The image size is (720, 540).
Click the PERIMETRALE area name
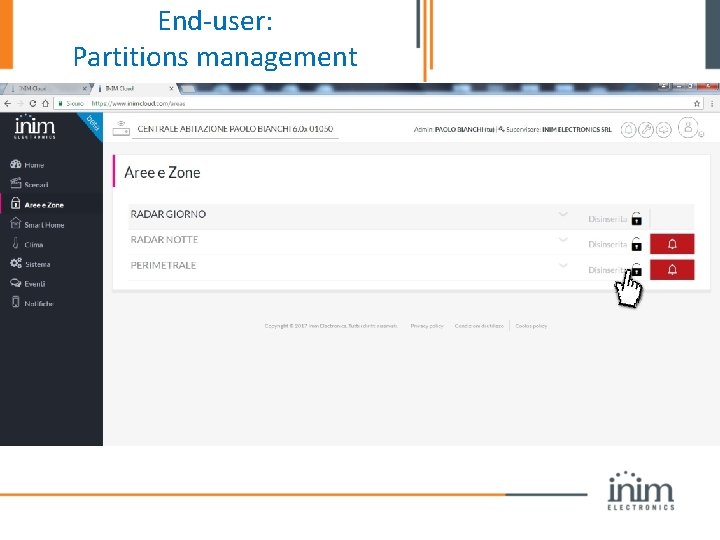click(163, 265)
